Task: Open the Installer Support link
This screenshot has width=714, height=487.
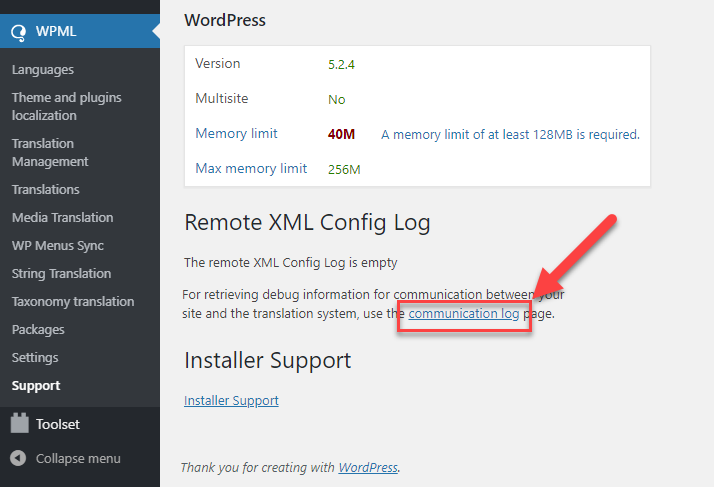Action: (231, 400)
